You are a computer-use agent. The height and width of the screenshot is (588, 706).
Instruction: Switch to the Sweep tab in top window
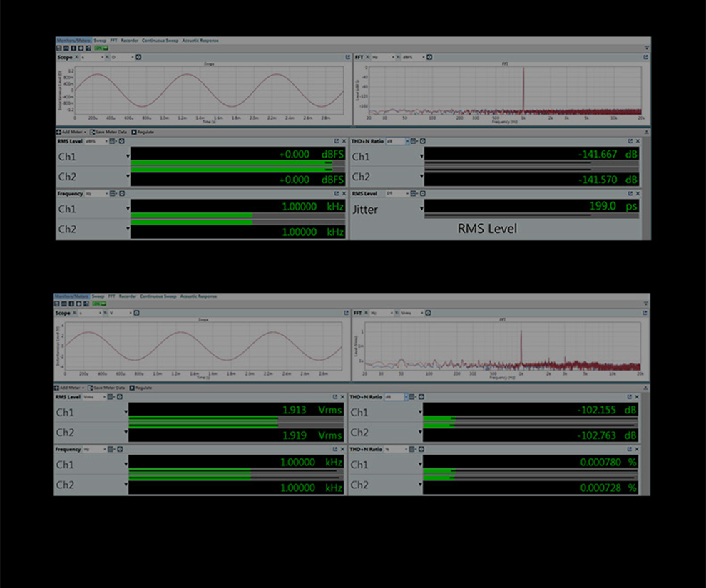(99, 41)
